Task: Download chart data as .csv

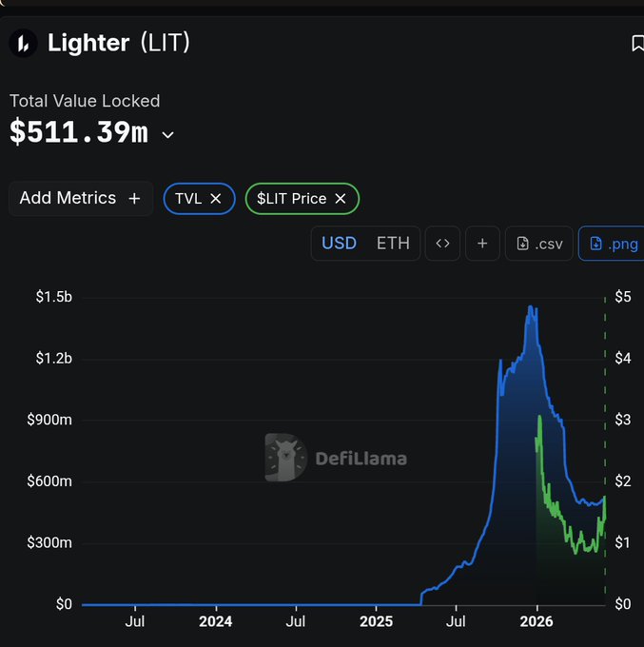Action: 539,244
